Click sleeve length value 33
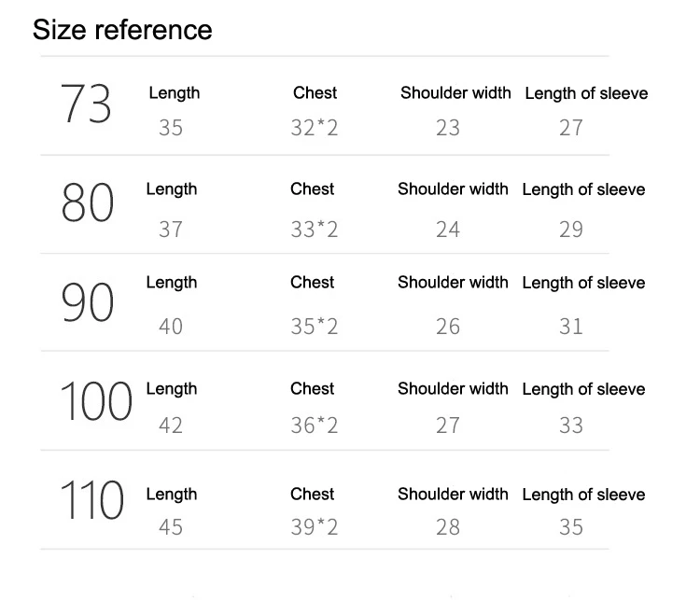 click(x=571, y=425)
